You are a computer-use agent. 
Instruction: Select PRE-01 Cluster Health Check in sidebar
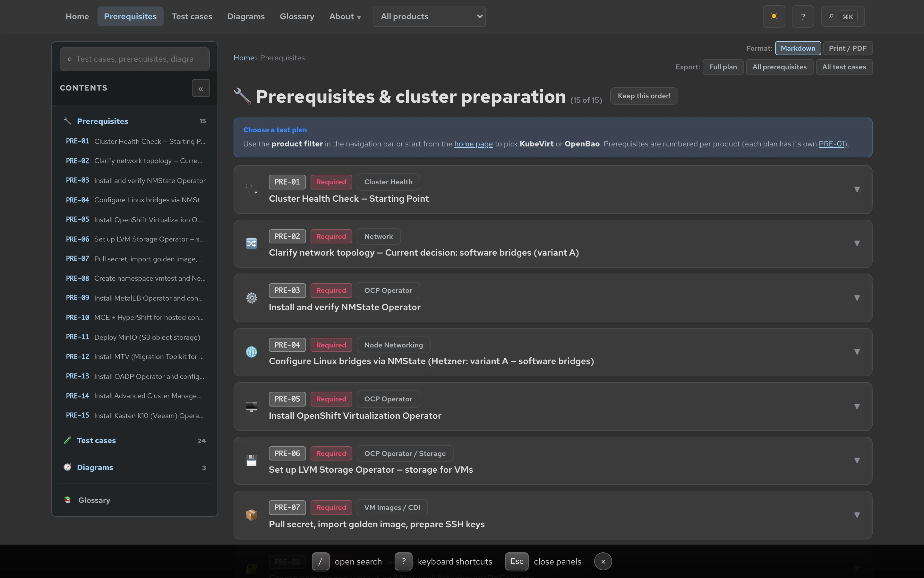tap(135, 141)
